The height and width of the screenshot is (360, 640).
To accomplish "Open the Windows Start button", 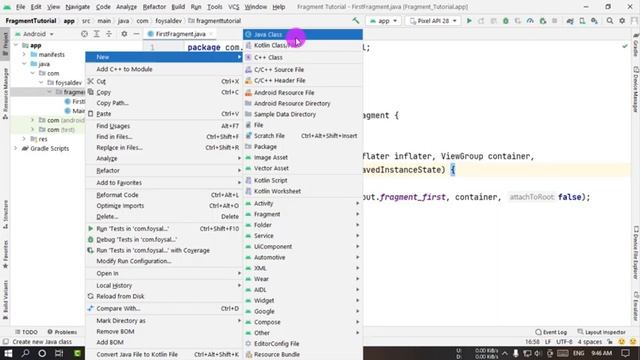I will tap(8, 353).
